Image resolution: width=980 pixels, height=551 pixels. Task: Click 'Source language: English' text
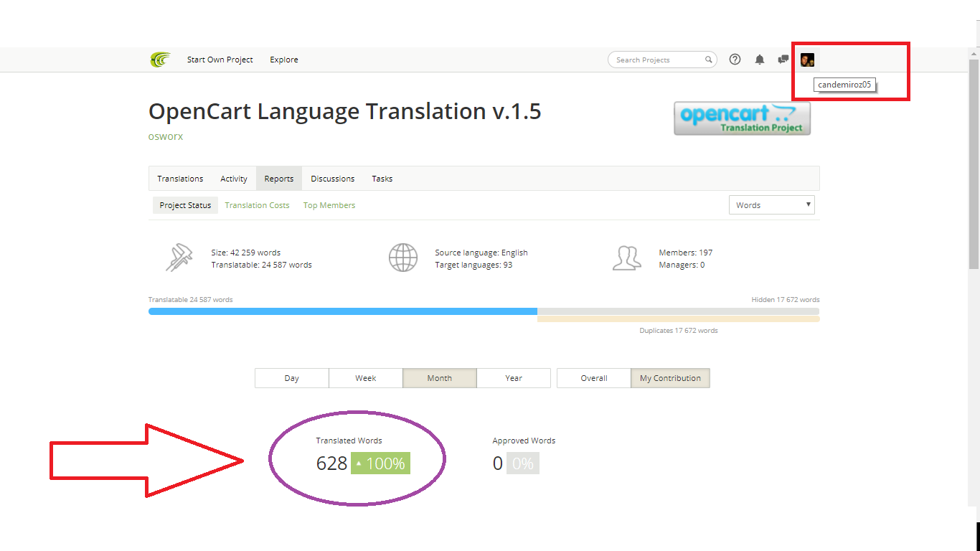point(481,253)
